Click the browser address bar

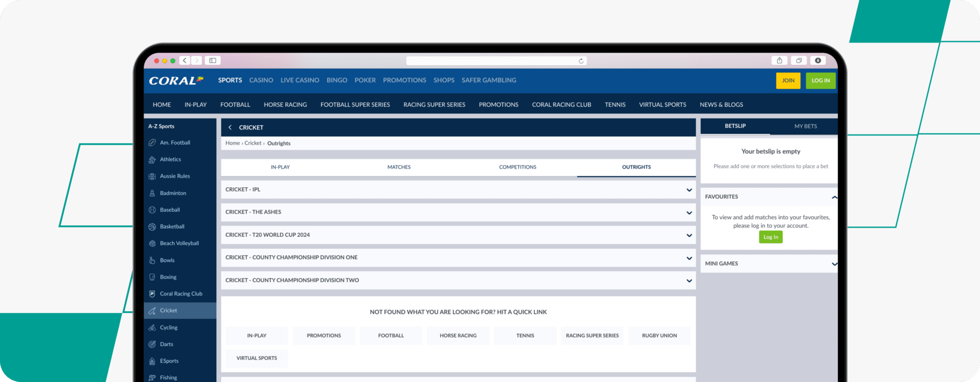coord(497,61)
